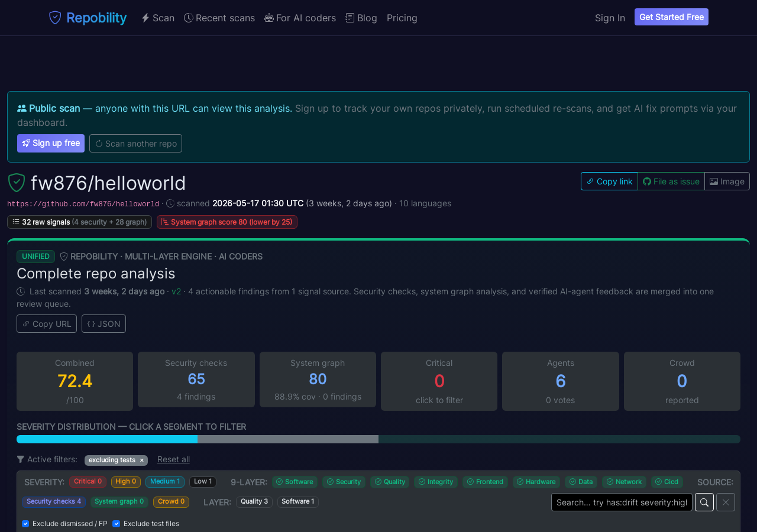Select the Quality 3 layer chip

click(254, 502)
